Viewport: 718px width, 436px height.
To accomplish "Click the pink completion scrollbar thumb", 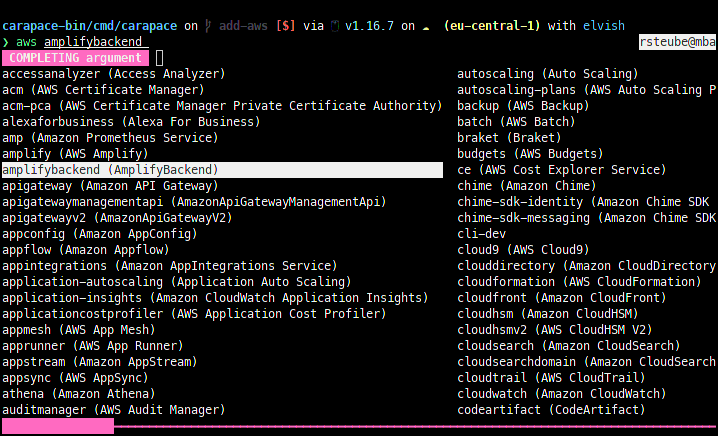I will (58, 426).
